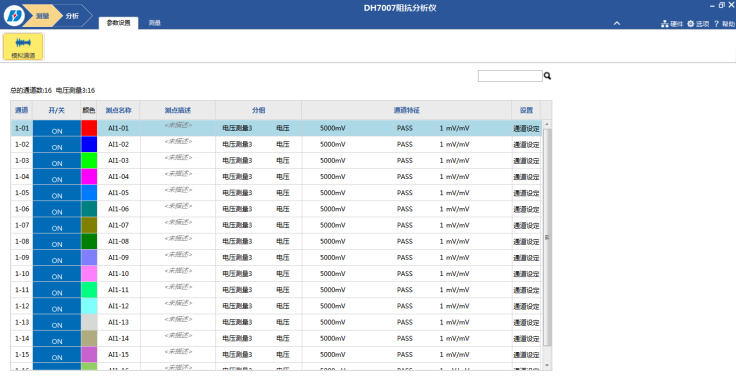The image size is (736, 392).
Task: Select the AI1-13 name cell
Action: (118, 322)
